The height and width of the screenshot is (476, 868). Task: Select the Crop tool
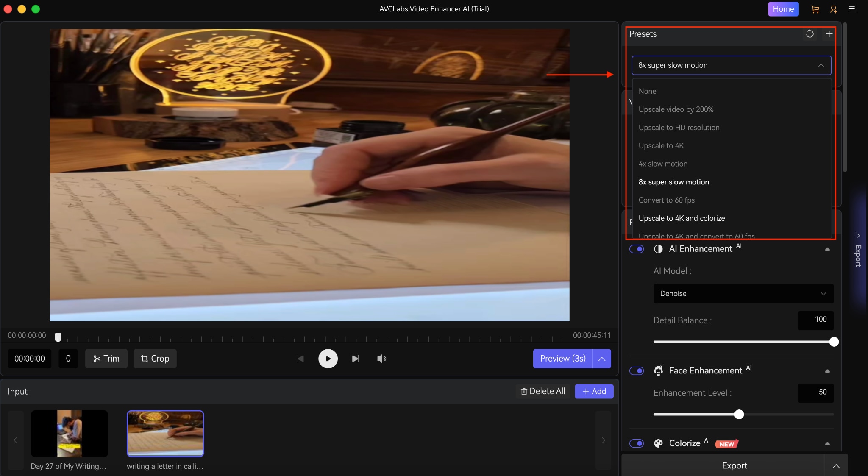(x=155, y=359)
